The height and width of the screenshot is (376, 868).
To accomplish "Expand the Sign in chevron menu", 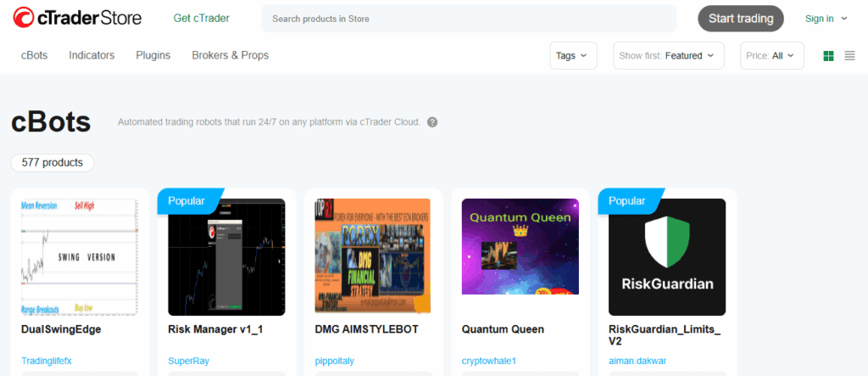I will [843, 19].
